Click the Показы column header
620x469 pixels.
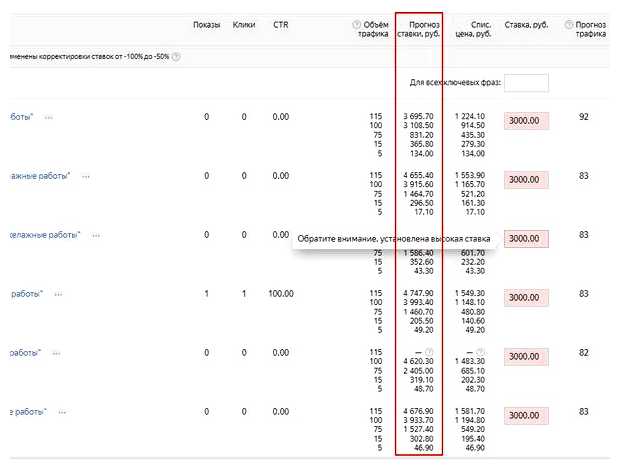[x=206, y=25]
